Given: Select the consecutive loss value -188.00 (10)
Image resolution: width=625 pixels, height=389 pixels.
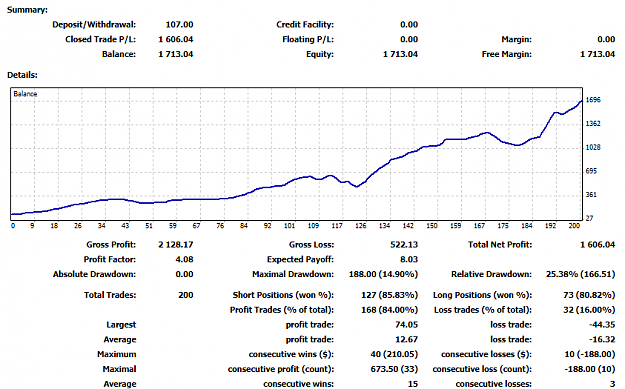Looking at the screenshot, I should tap(590, 369).
